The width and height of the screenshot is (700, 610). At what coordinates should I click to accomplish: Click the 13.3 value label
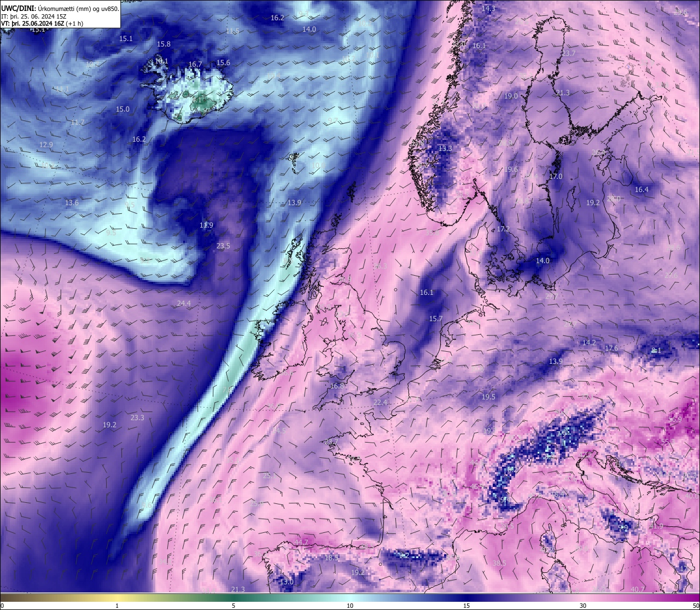[x=446, y=149]
